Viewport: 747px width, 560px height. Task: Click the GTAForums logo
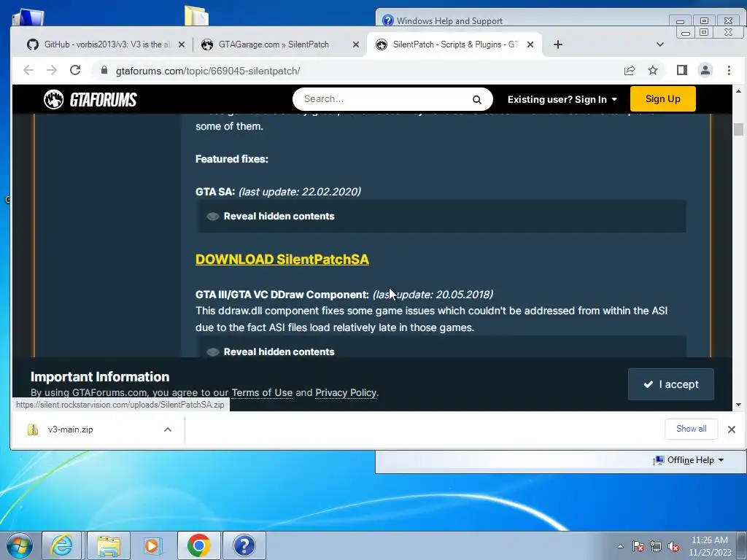click(x=90, y=99)
